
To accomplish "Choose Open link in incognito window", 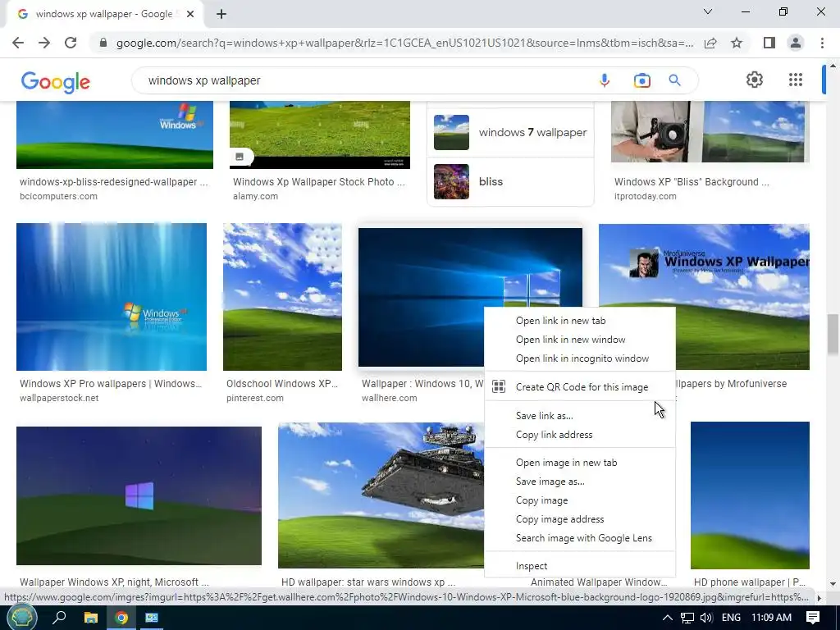I will [x=580, y=358].
